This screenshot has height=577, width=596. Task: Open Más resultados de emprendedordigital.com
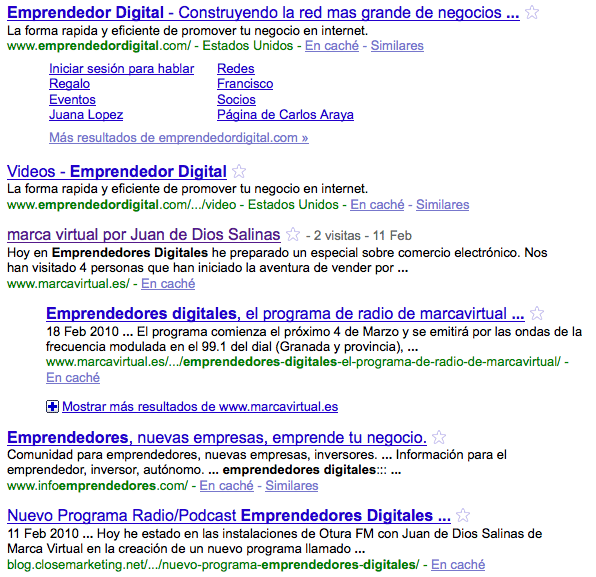[x=179, y=138]
